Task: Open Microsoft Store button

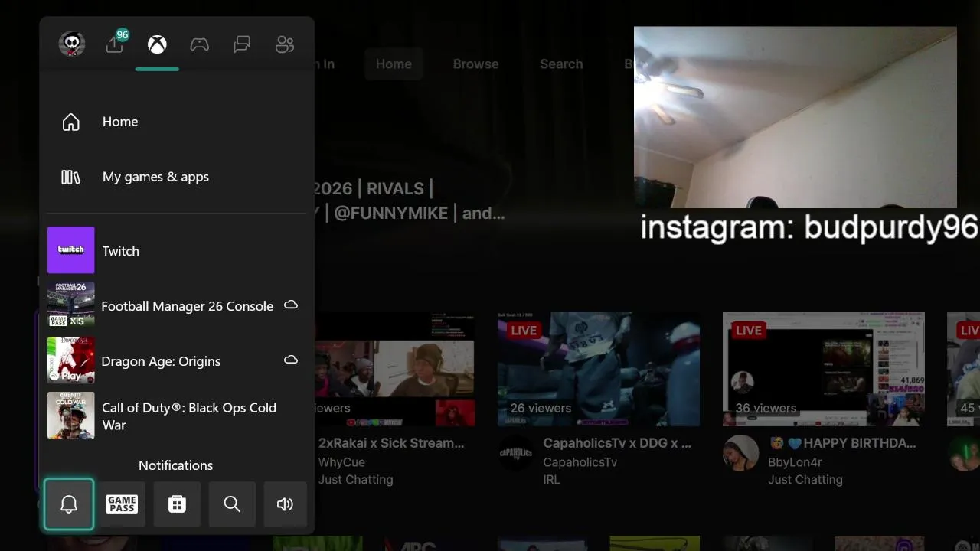Action: click(x=177, y=504)
